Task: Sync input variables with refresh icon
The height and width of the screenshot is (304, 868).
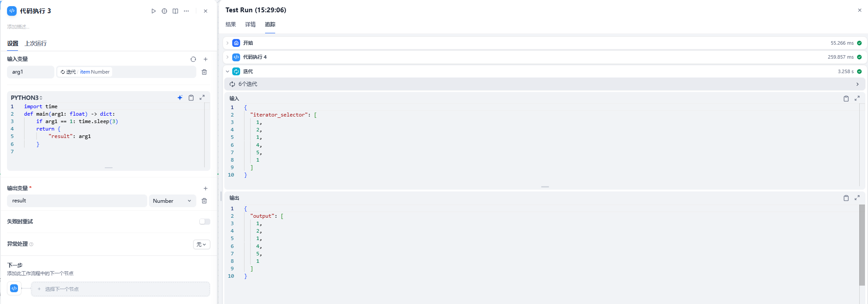Action: click(193, 59)
